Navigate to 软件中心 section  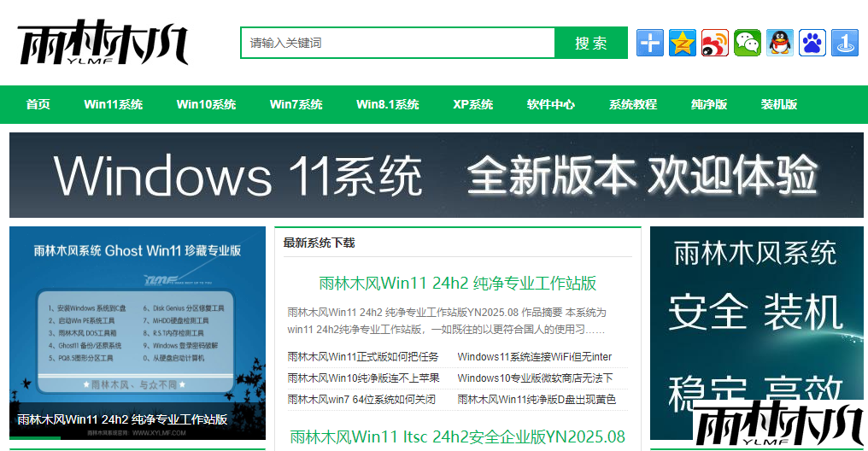[551, 104]
